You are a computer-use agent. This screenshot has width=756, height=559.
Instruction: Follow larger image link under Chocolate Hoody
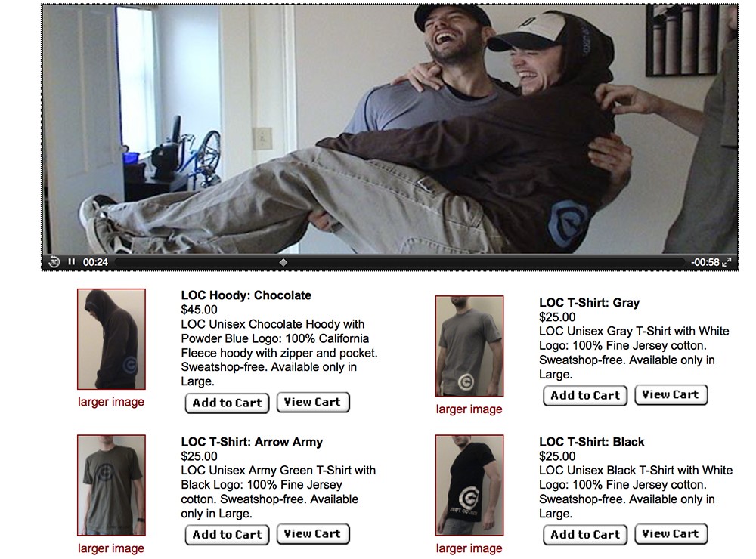click(x=111, y=402)
